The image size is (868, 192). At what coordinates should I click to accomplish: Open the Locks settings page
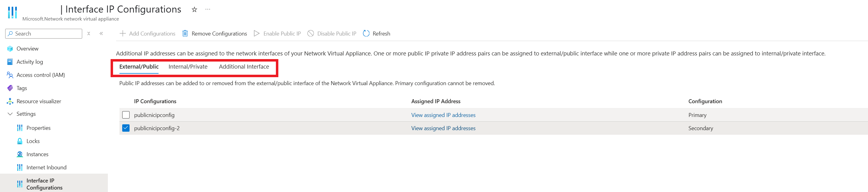pos(33,141)
